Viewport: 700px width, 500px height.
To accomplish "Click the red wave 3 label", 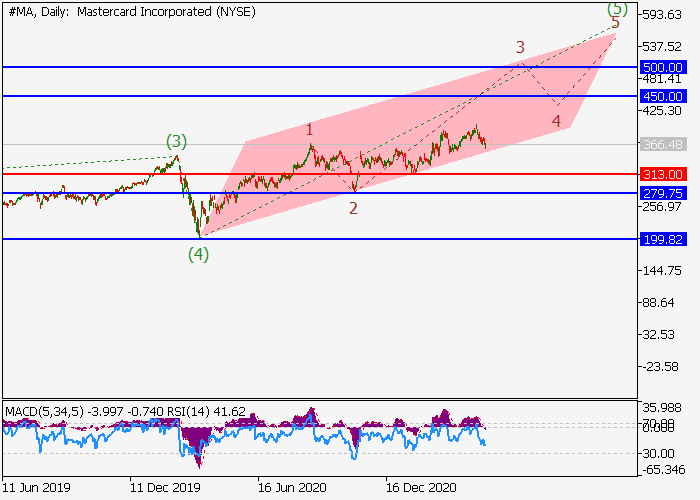I will click(x=520, y=47).
